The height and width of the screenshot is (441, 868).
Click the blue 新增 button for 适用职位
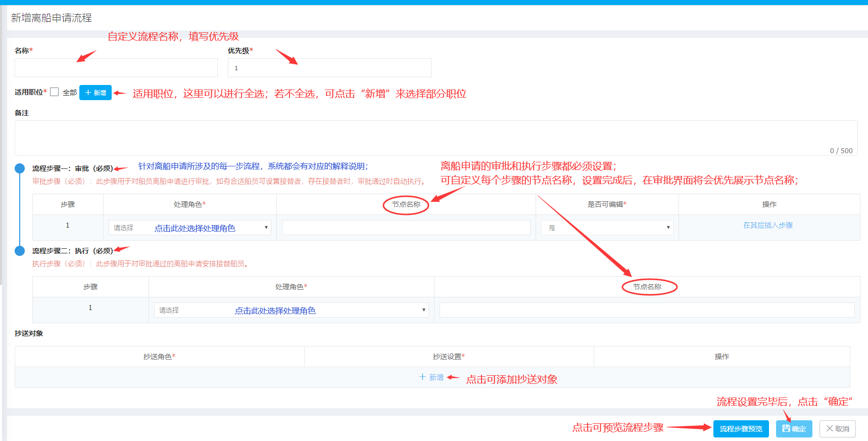click(95, 93)
